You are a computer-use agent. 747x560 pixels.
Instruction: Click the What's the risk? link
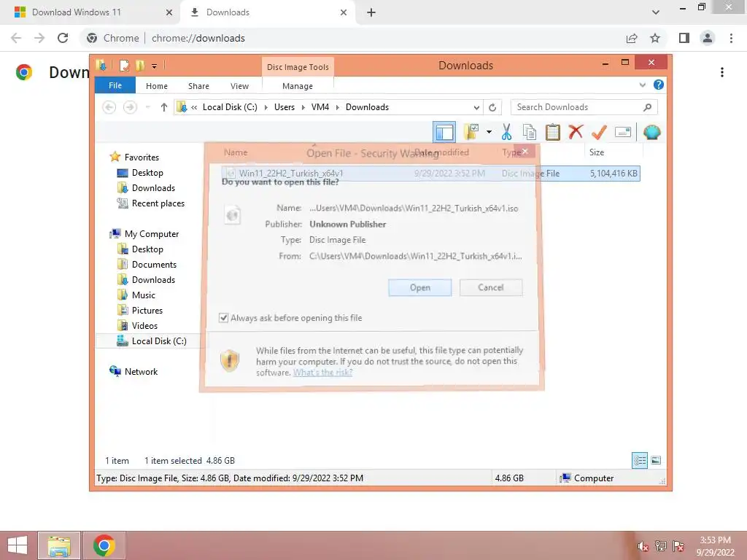pos(322,373)
